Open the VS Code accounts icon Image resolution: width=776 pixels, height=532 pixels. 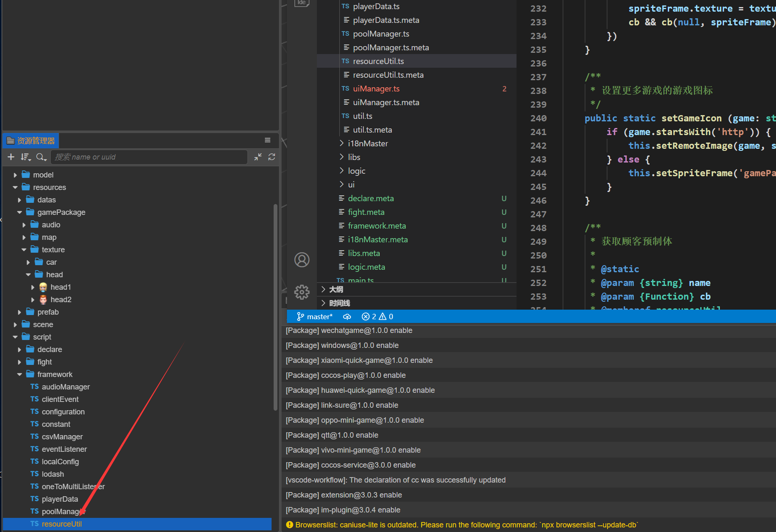302,260
